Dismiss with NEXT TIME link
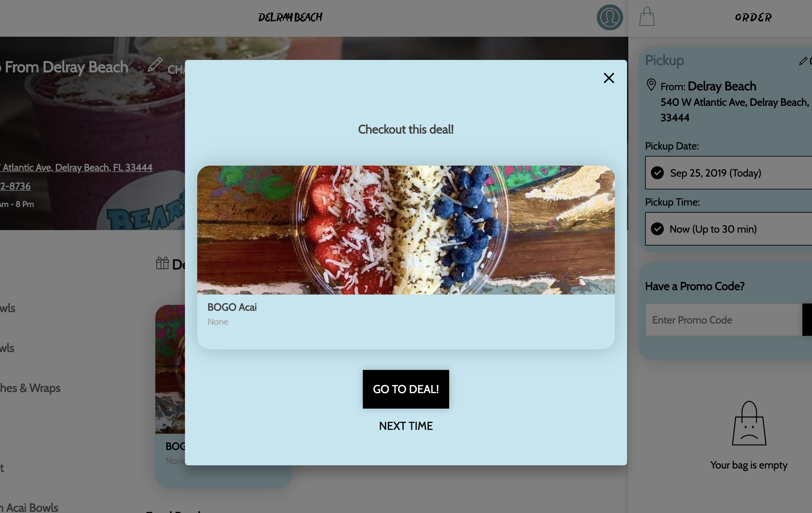 tap(406, 426)
